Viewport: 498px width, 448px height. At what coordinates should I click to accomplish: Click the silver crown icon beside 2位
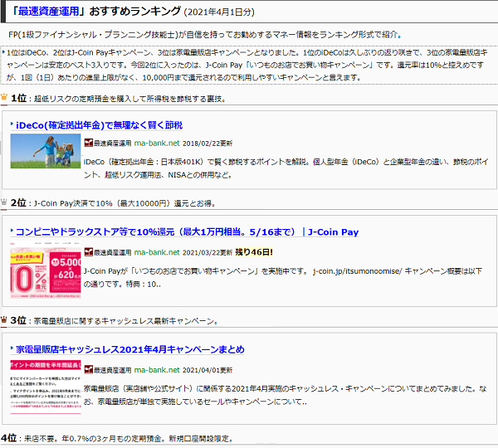coord(4,202)
